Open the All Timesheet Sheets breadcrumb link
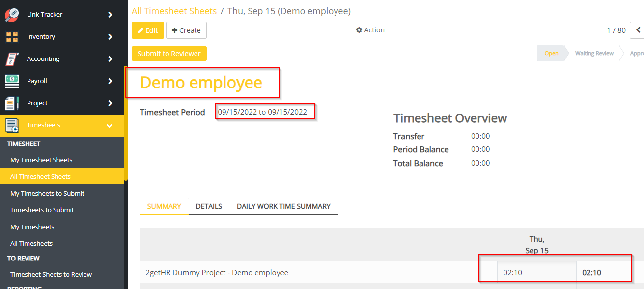This screenshot has height=289, width=644. (174, 11)
